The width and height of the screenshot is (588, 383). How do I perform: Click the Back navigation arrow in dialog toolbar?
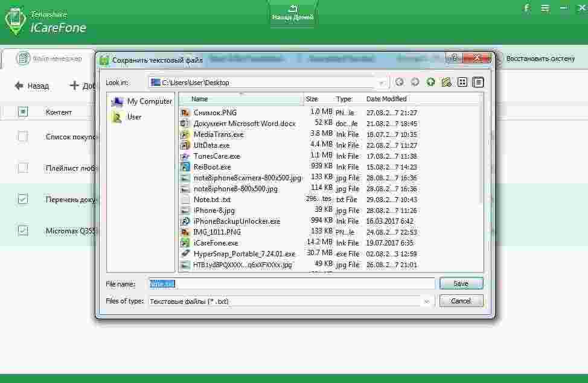coord(400,82)
